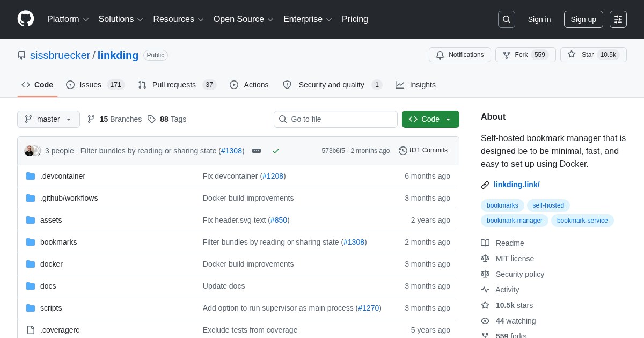The image size is (644, 338).
Task: Click the history clock icon beside 831 Commits
Action: click(403, 151)
